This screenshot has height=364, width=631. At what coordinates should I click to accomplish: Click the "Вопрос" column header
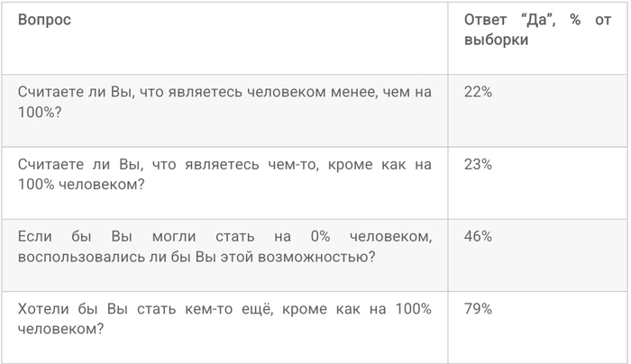pos(45,21)
